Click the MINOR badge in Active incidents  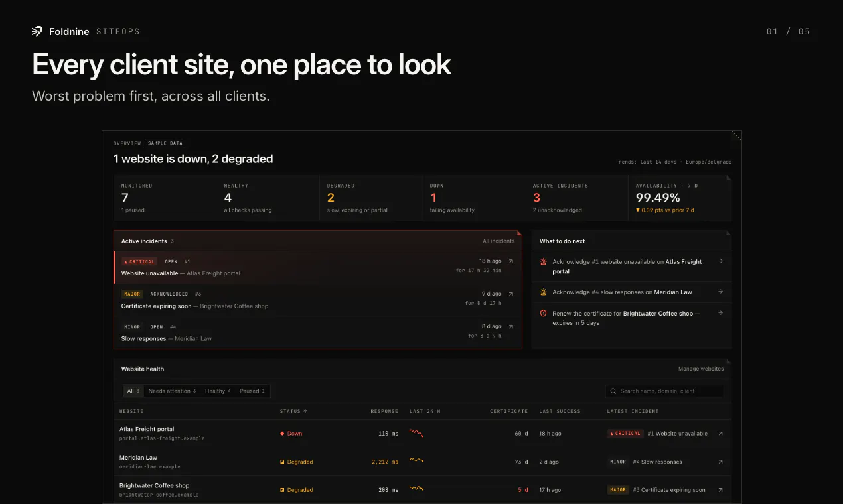coord(132,326)
